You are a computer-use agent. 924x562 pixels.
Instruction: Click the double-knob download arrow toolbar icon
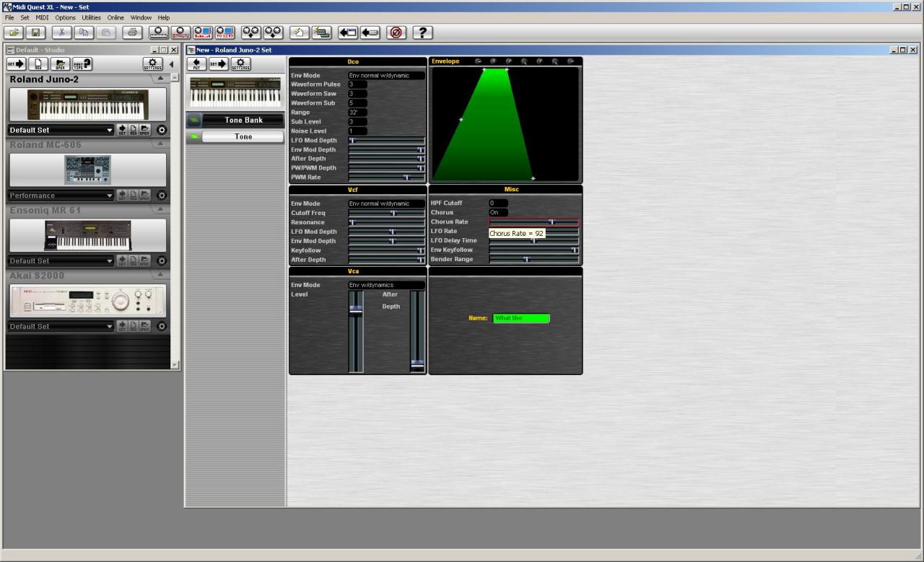coord(274,32)
